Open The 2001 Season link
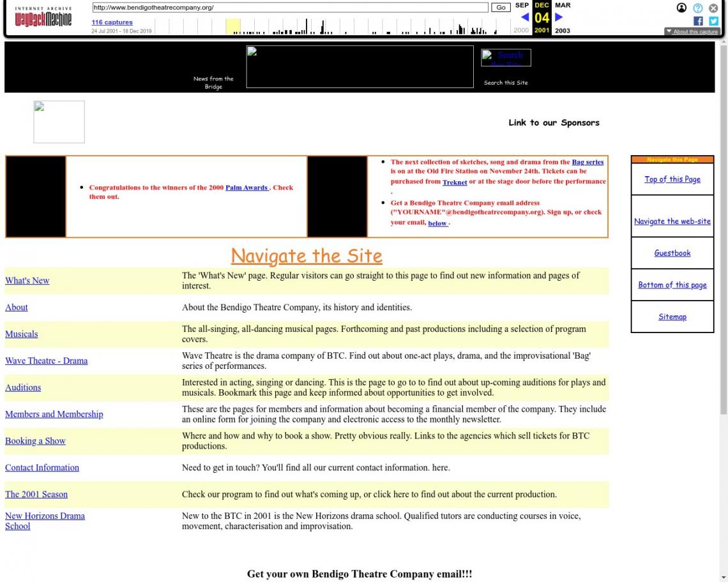728x582 pixels. [36, 494]
